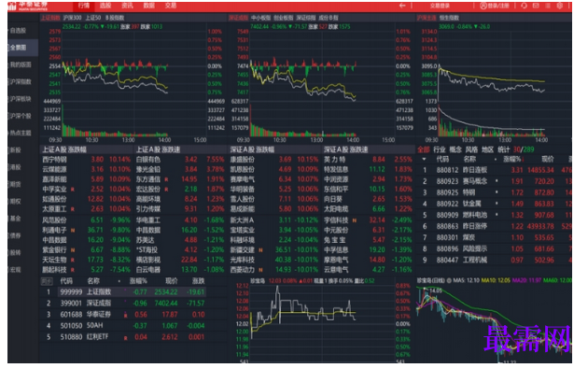
Task: Expand the dropdown arrow beside 代码 header
Action: (424, 159)
